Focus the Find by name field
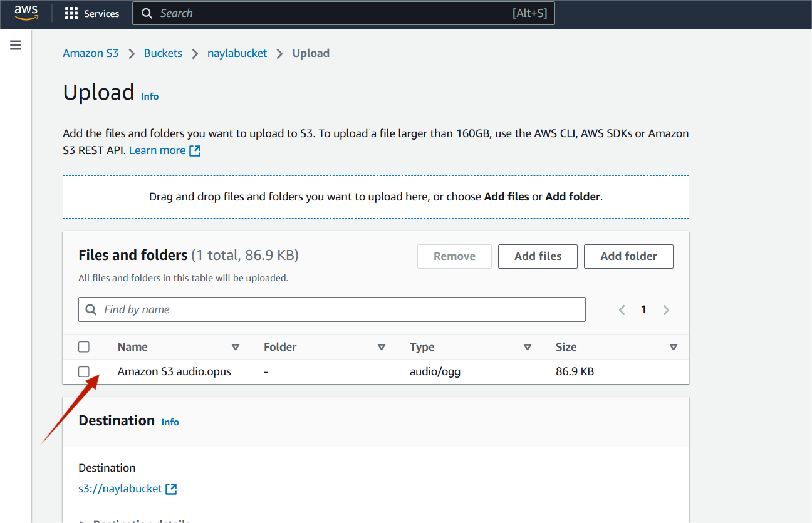This screenshot has height=523, width=812. click(x=332, y=309)
